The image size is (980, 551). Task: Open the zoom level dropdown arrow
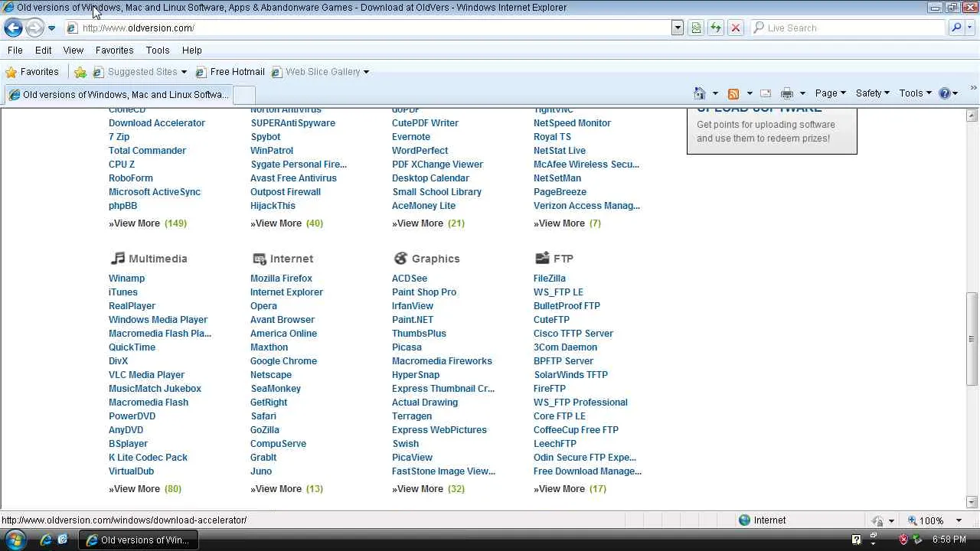pos(959,520)
